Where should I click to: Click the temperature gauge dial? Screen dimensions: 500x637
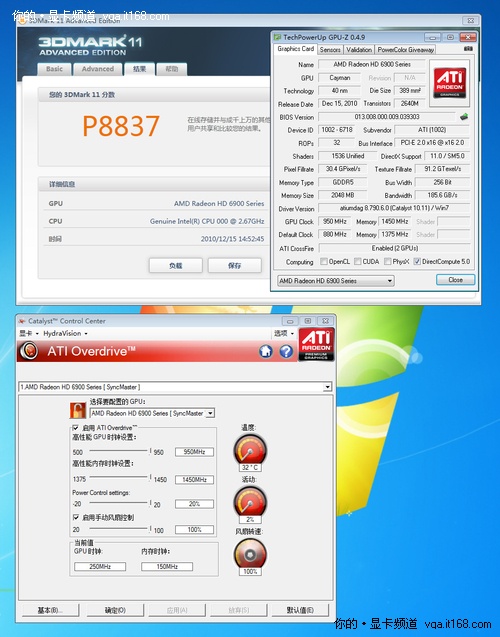pos(250,449)
